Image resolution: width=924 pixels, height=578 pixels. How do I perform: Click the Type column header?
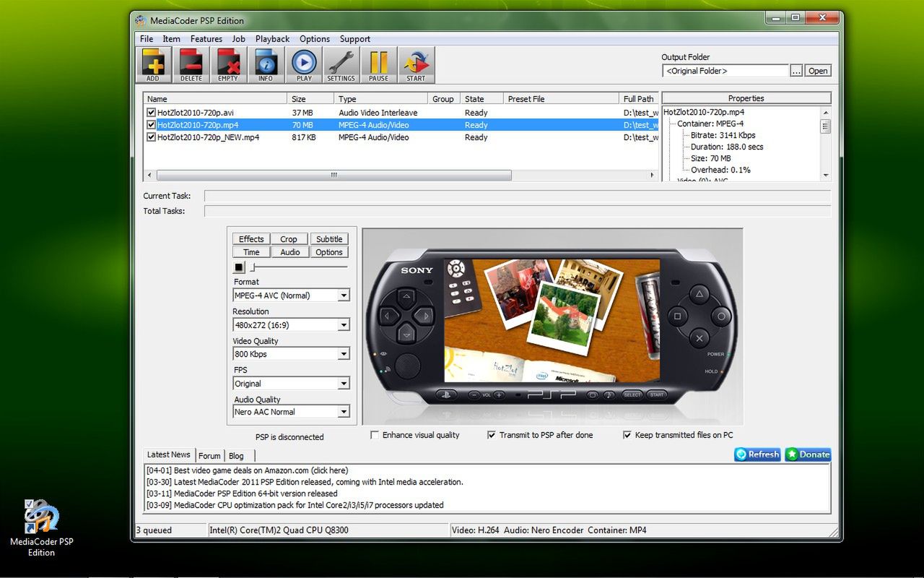click(x=381, y=99)
